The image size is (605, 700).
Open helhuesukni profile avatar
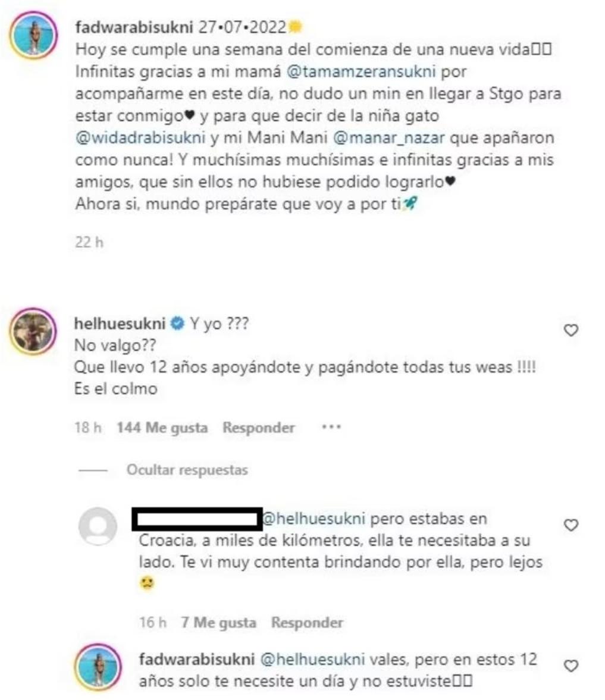coord(33,331)
